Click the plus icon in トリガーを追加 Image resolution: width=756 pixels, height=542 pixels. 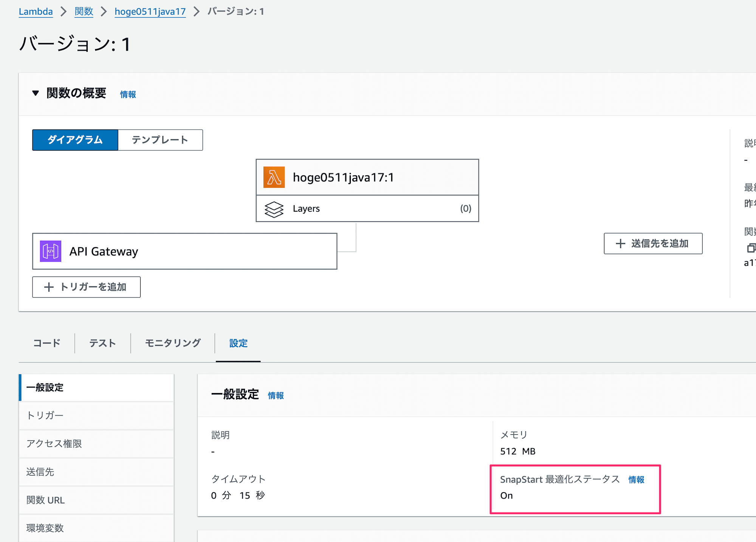[49, 287]
